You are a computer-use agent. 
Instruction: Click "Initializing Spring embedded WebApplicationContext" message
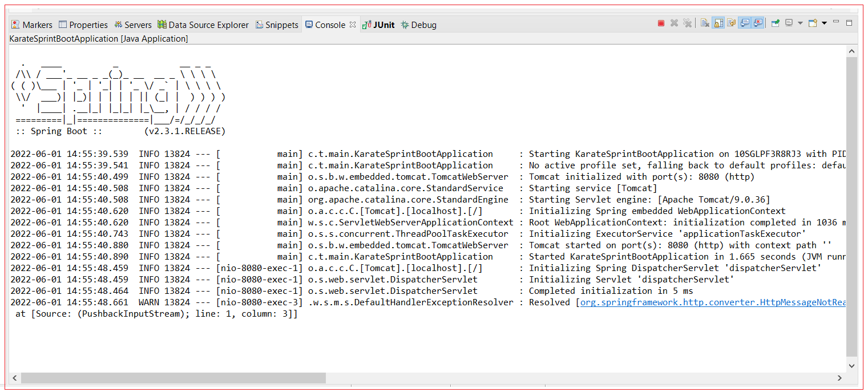657,211
